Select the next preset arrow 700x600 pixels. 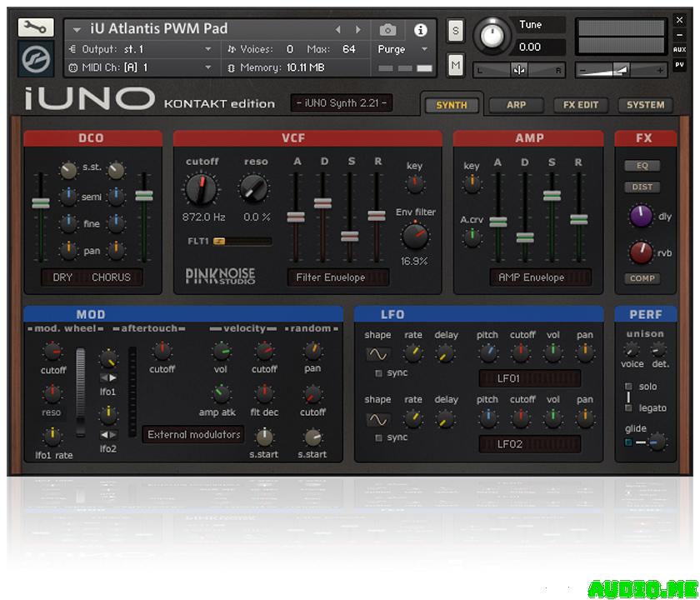[358, 30]
